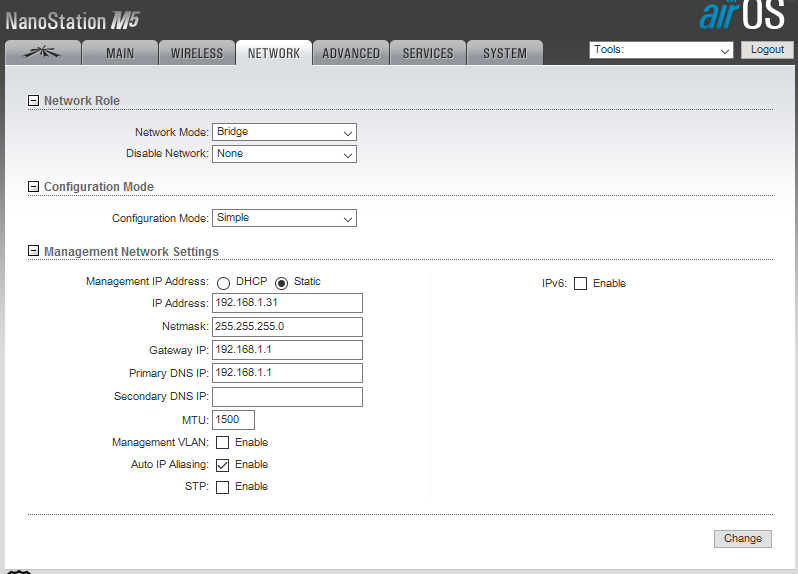Screen dimensions: 798x574
Task: Switch to the WIRELESS tab
Action: point(196,53)
